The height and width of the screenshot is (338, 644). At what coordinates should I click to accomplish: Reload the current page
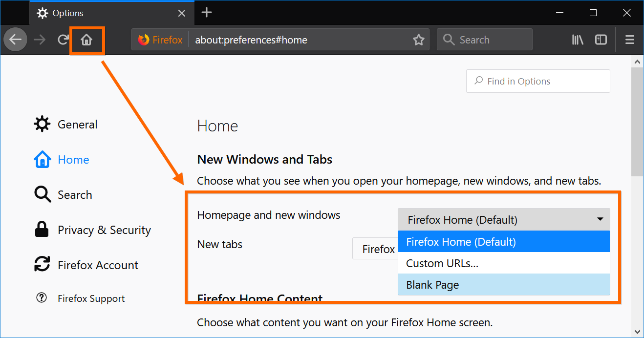(x=63, y=40)
